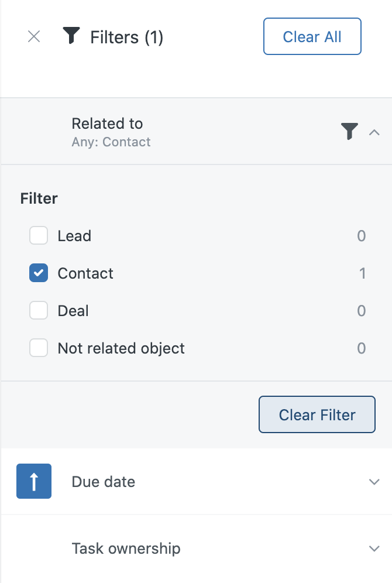Image resolution: width=392 pixels, height=583 pixels.
Task: Collapse the Related to section chevron
Action: click(x=374, y=132)
